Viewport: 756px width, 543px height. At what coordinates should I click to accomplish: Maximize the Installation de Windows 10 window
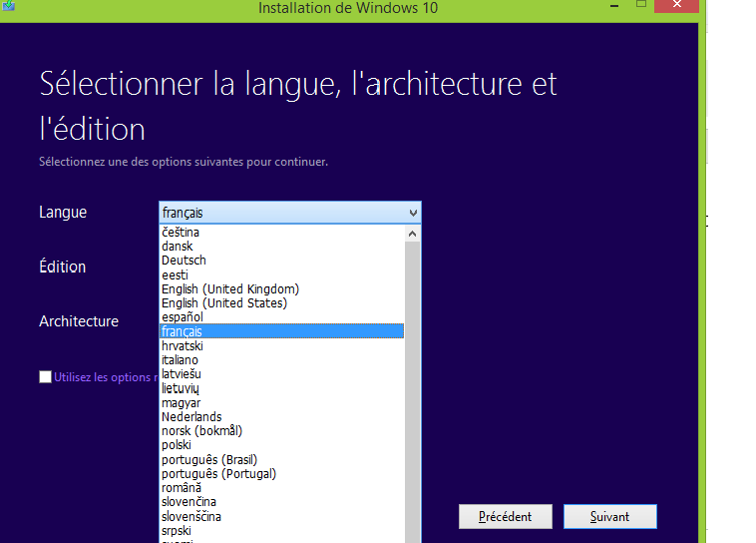640,5
